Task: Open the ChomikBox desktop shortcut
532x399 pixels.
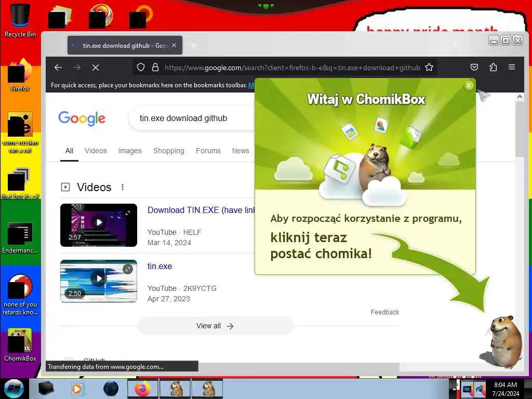Action: 20,345
